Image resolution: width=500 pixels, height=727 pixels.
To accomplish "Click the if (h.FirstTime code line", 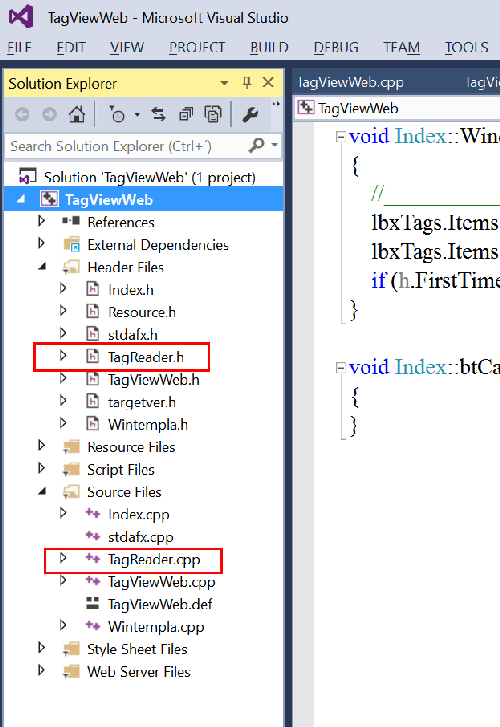I will click(436, 281).
